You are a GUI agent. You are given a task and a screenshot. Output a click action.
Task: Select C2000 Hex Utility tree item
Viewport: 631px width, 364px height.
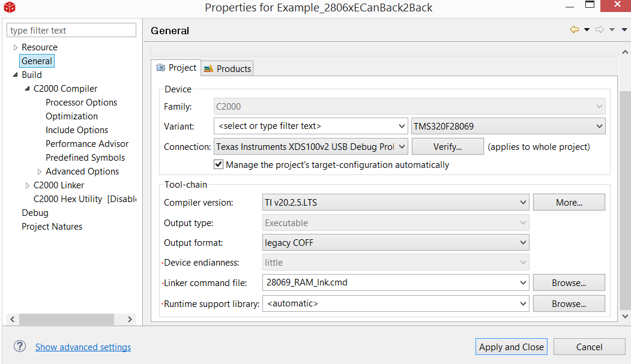click(85, 199)
